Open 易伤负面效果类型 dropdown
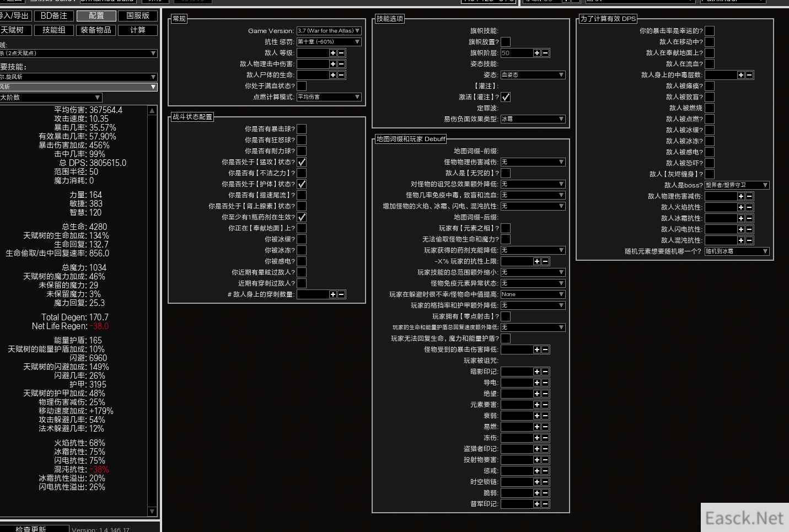 click(x=533, y=119)
